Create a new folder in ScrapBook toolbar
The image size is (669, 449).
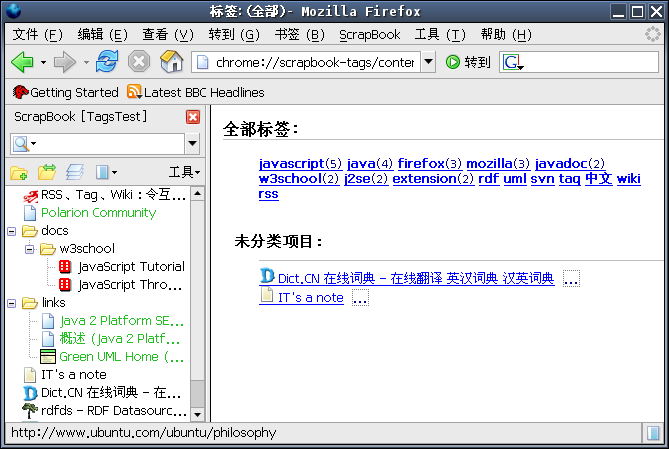click(x=19, y=172)
